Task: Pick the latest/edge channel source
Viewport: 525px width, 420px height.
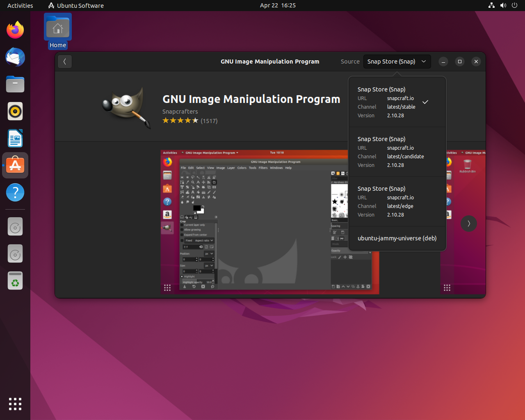Action: [397, 201]
